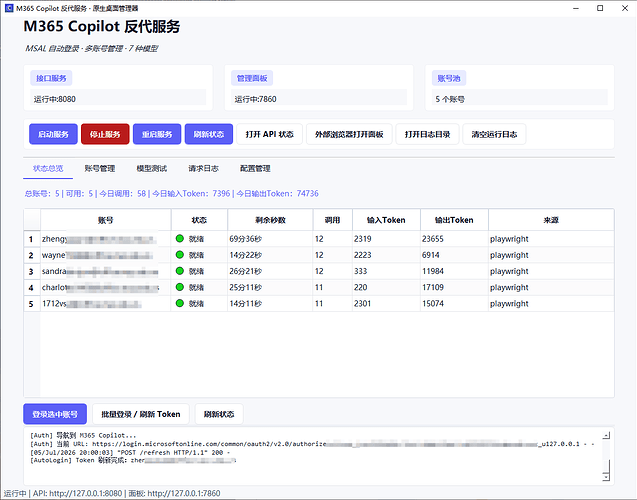Click the 刷新状态 button below the table

pos(219,414)
